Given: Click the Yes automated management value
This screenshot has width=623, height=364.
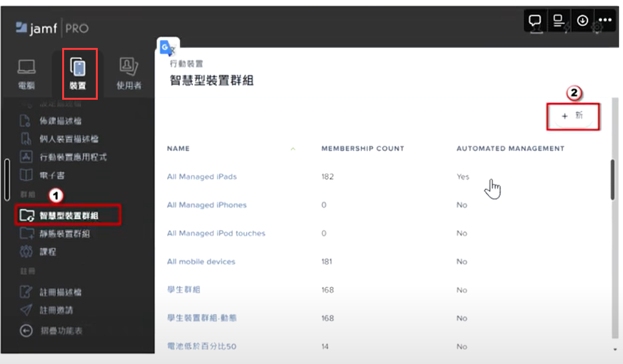Looking at the screenshot, I should pyautogui.click(x=463, y=177).
